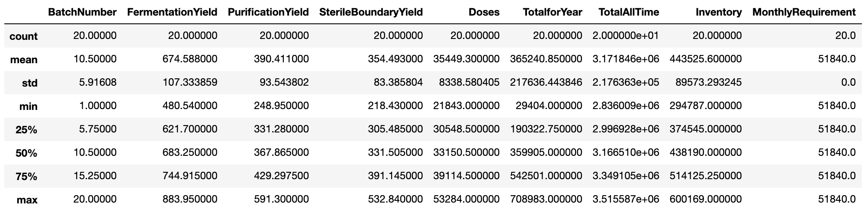This screenshot has height=219, width=868.
Task: Click the BatchNumber column header
Action: [82, 12]
